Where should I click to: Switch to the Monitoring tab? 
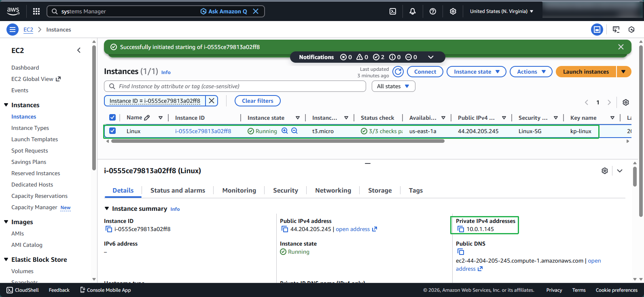click(239, 190)
